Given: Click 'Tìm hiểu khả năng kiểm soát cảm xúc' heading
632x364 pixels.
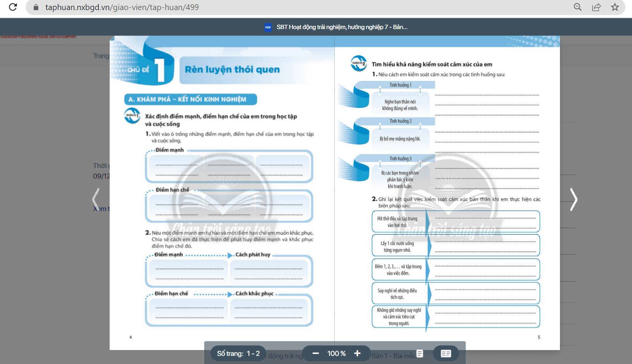Looking at the screenshot, I should click(x=432, y=64).
